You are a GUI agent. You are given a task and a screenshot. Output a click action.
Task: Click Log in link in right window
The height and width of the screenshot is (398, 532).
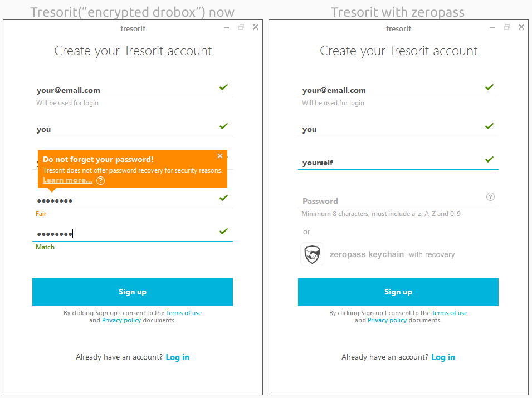(443, 357)
